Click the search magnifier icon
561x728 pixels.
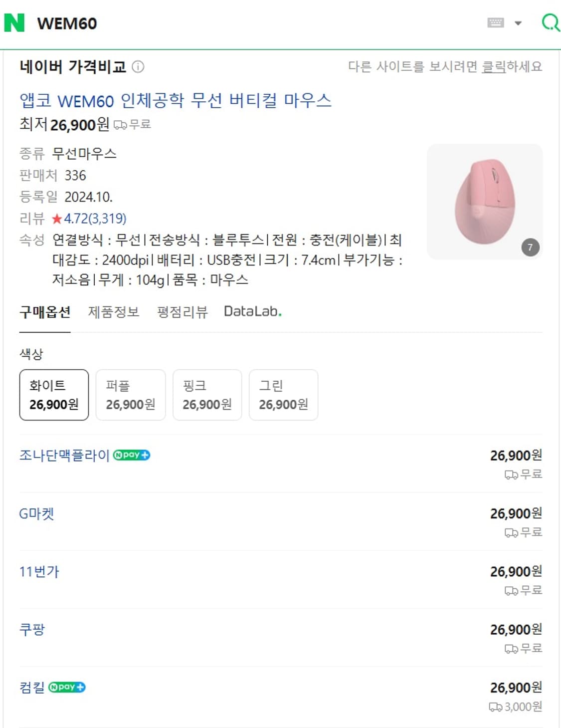(x=550, y=23)
